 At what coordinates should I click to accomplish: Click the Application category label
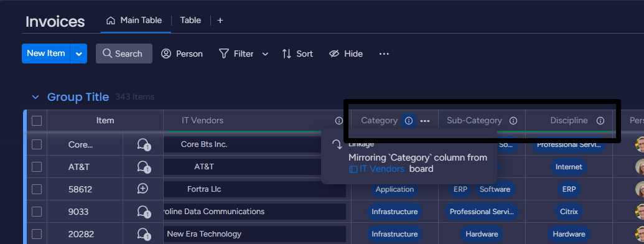(x=394, y=189)
